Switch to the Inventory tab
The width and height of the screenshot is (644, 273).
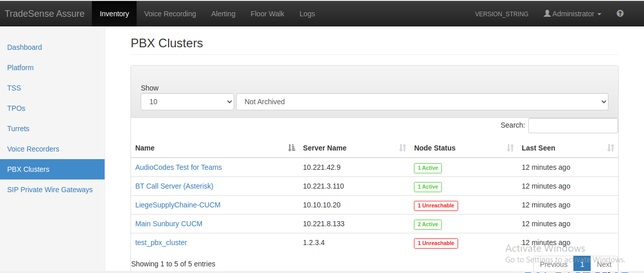114,14
